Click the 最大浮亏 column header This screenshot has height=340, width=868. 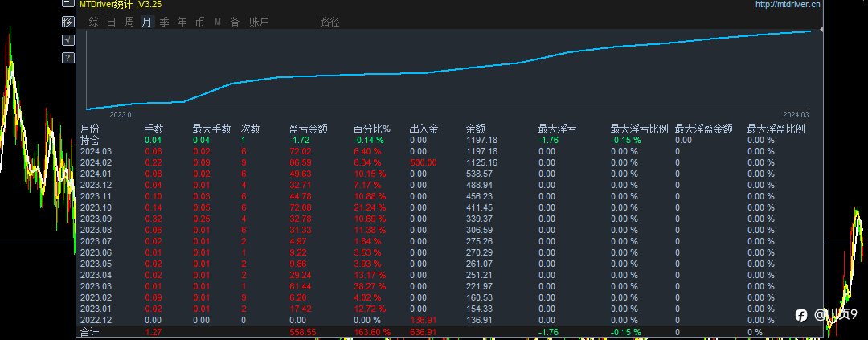pyautogui.click(x=558, y=129)
